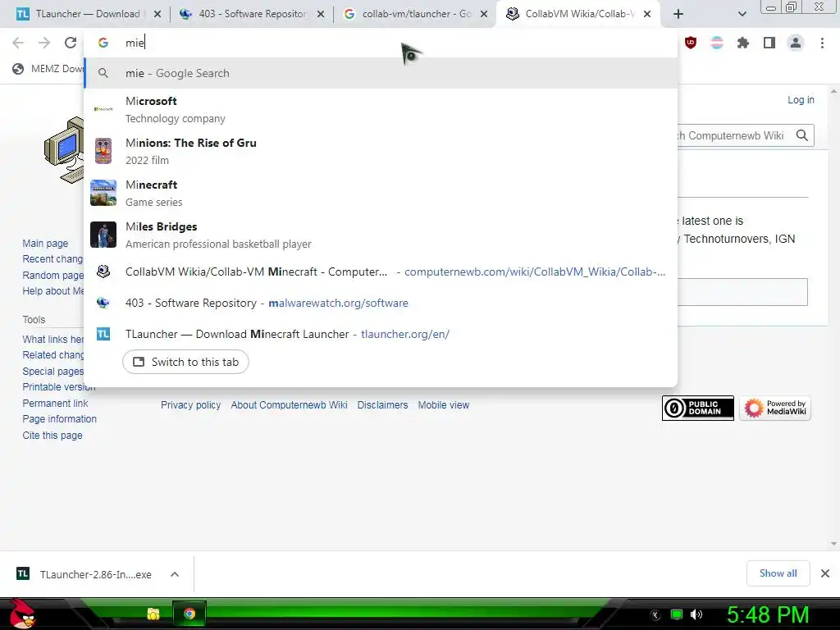Viewport: 840px width, 630px height.
Task: Click the browser forward arrow
Action: (x=44, y=43)
